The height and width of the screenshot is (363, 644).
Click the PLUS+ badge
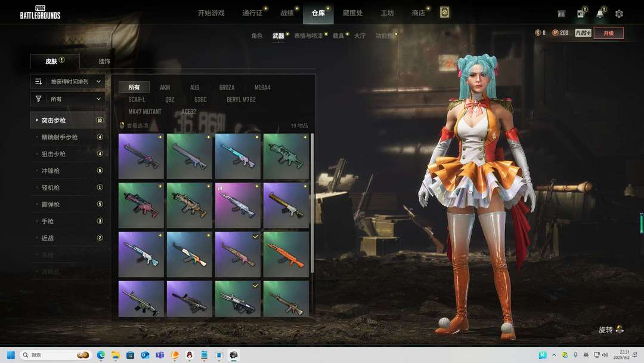(583, 33)
